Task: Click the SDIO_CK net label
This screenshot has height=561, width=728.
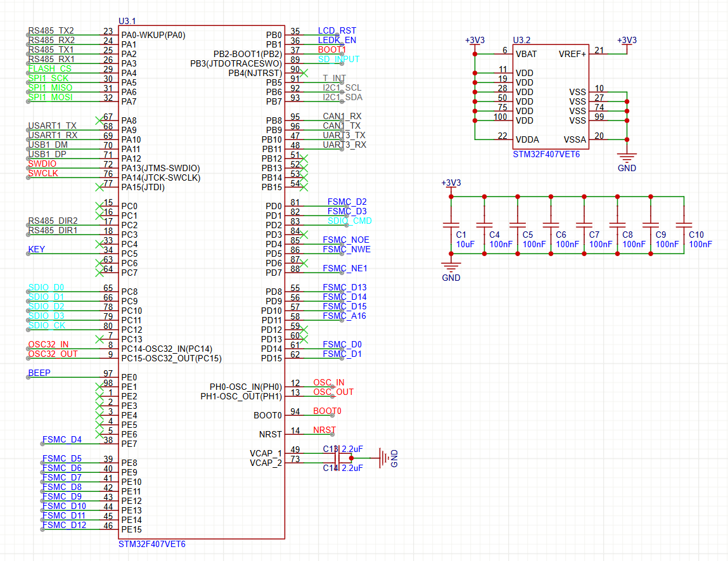Action: (47, 326)
